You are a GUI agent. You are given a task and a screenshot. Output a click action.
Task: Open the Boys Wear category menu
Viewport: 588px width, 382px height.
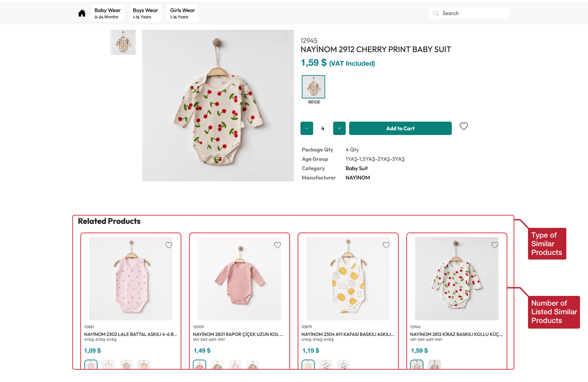[145, 13]
